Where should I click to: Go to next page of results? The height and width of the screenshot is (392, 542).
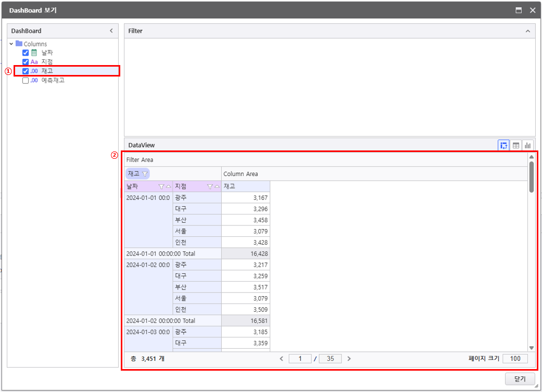[349, 359]
